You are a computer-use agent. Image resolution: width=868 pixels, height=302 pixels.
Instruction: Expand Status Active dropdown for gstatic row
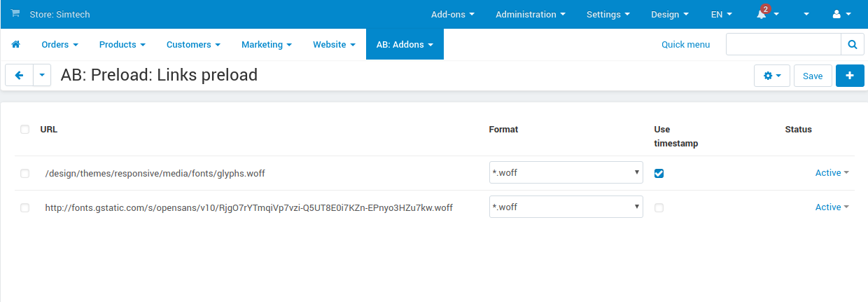pyautogui.click(x=832, y=207)
